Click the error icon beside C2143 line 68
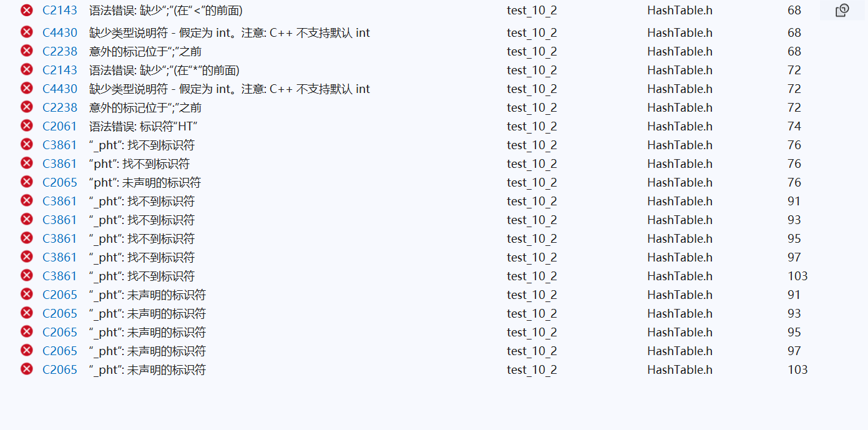This screenshot has width=868, height=430. point(26,10)
